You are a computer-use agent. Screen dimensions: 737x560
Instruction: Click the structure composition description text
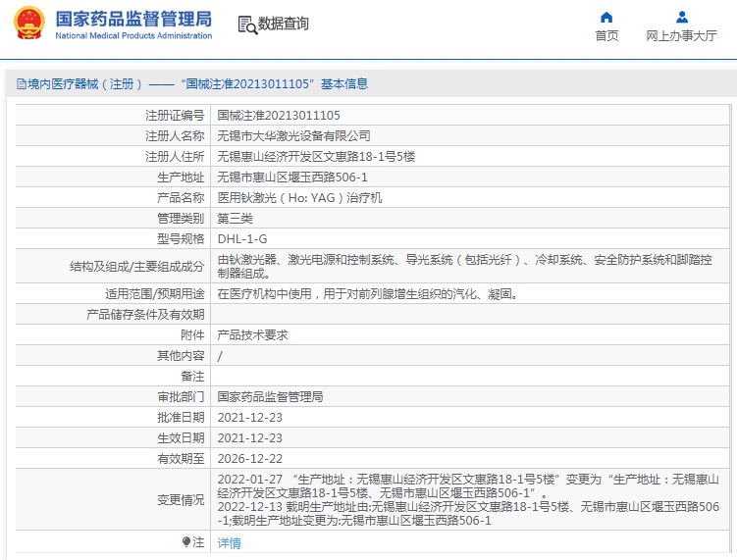pyautogui.click(x=464, y=267)
